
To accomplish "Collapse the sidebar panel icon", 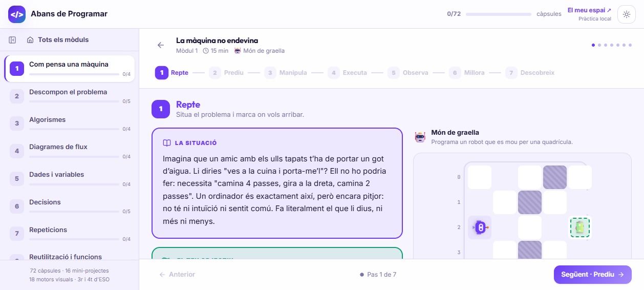I will click(x=12, y=40).
